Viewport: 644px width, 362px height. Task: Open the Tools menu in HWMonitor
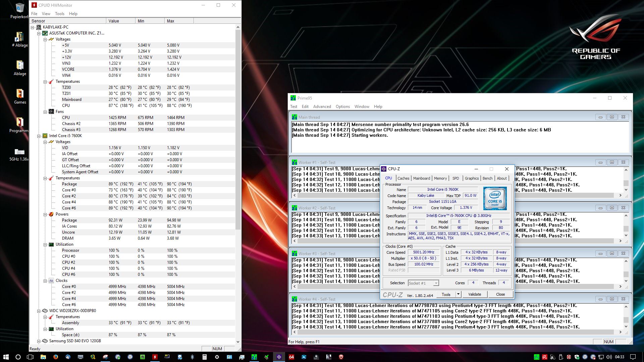59,14
